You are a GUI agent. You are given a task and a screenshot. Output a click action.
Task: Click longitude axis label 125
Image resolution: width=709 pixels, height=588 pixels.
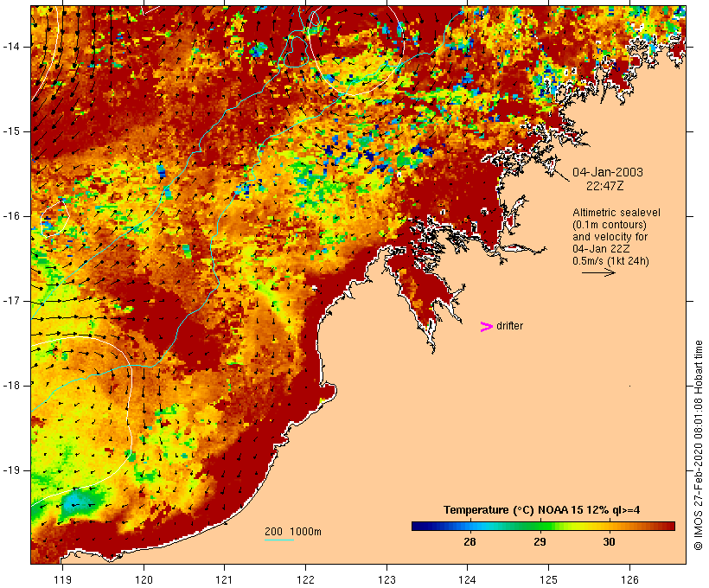coord(548,579)
